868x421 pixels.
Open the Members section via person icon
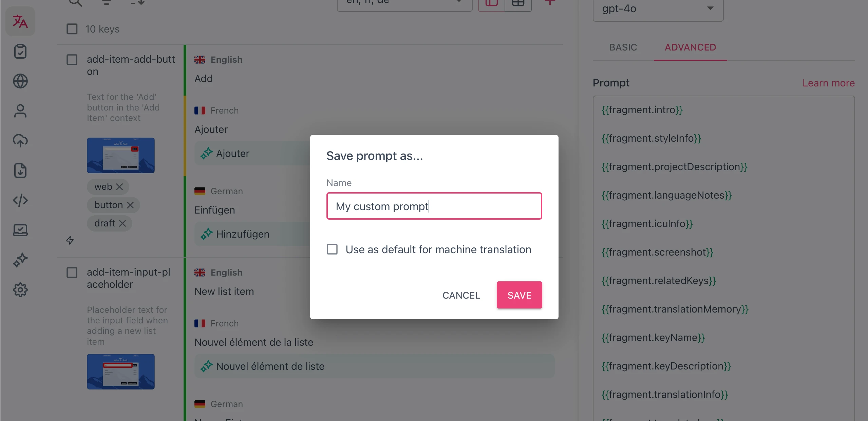coord(20,111)
